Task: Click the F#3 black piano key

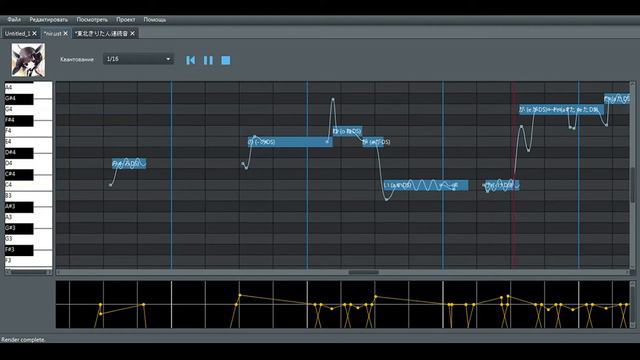Action: [19, 250]
